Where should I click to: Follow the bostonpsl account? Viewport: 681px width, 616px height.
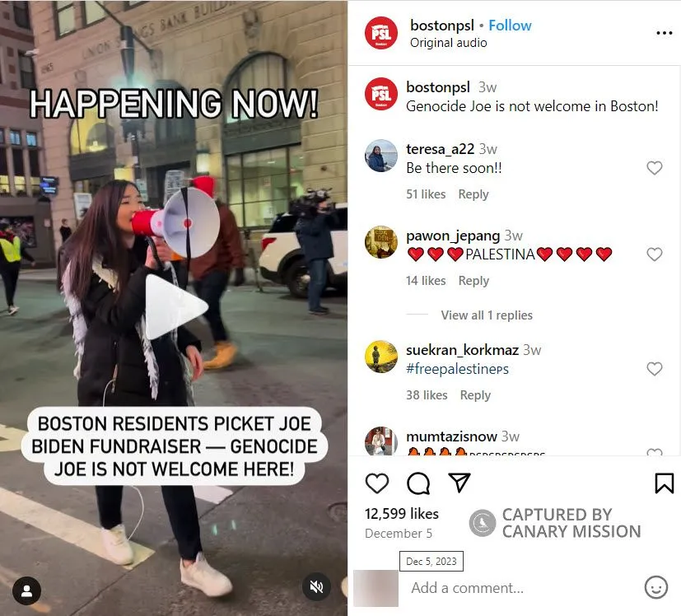(x=510, y=26)
